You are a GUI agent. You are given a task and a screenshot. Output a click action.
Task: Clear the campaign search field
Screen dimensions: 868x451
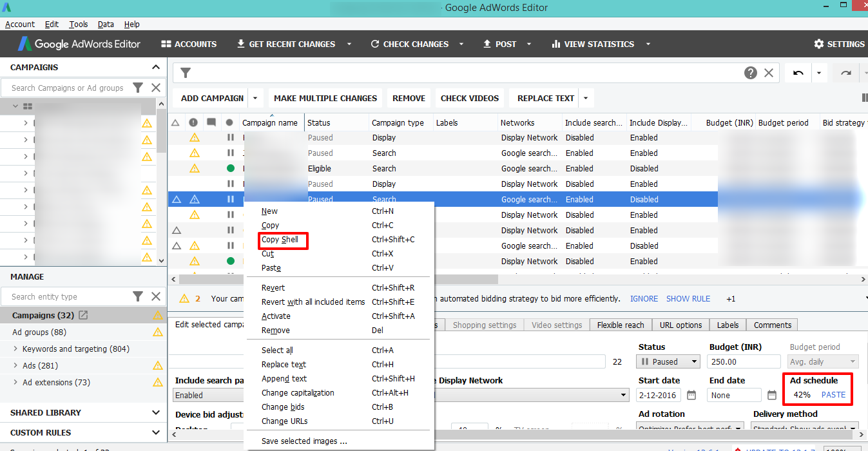(156, 88)
